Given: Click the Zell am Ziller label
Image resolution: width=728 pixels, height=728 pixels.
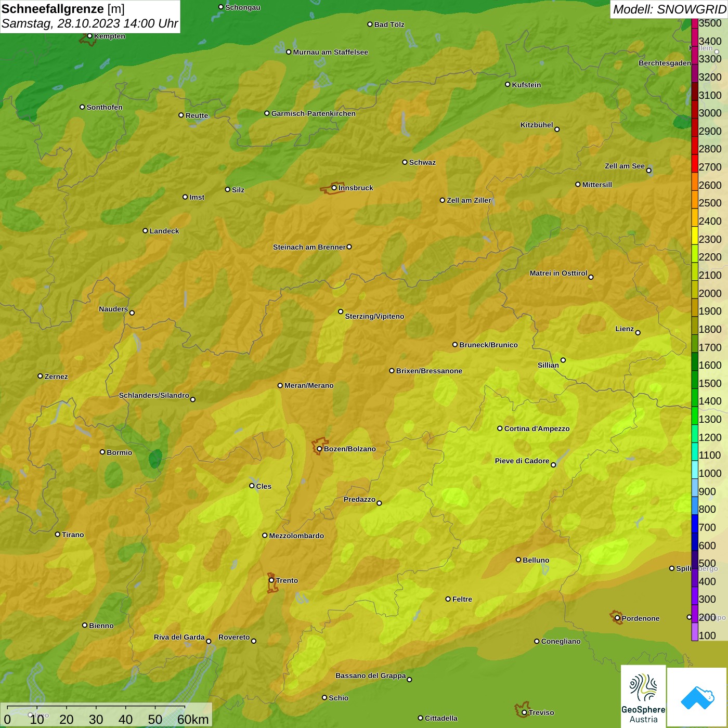Looking at the screenshot, I should (x=469, y=200).
